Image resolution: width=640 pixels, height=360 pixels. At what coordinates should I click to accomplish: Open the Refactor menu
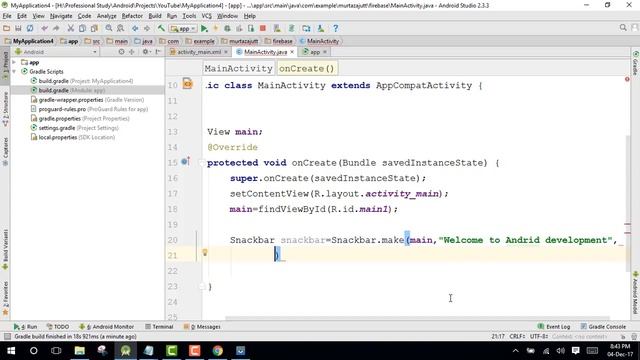(132, 16)
